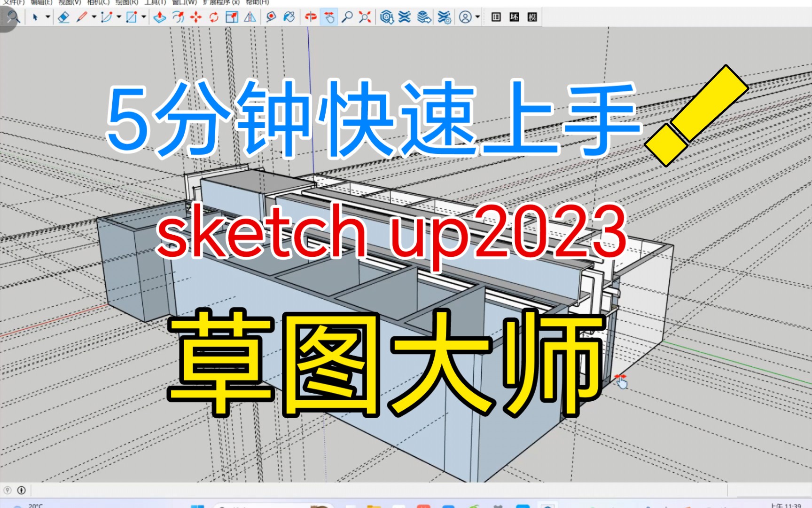812x508 pixels.
Task: Choose the Tape Measure tool
Action: [x=271, y=17]
